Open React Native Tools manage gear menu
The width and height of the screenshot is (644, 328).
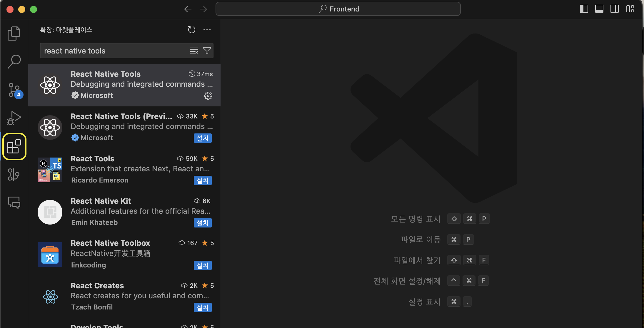[208, 96]
